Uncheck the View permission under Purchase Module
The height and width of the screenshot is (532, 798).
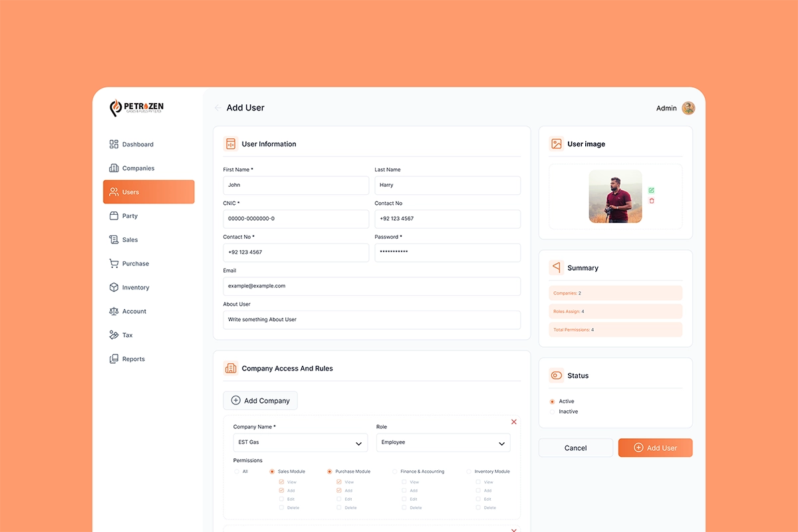pos(338,481)
